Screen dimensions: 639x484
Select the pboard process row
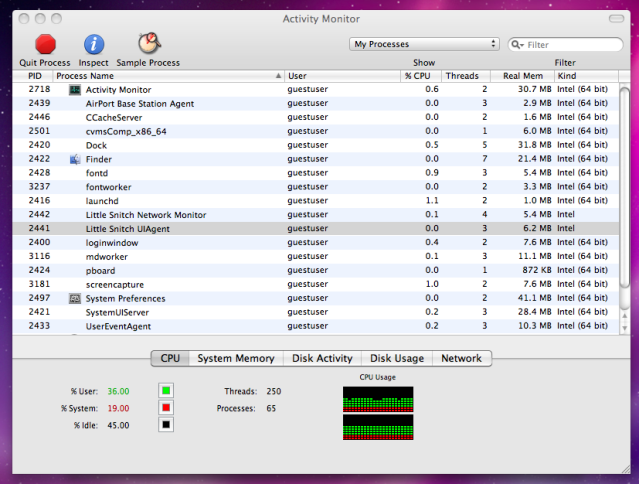pyautogui.click(x=316, y=271)
